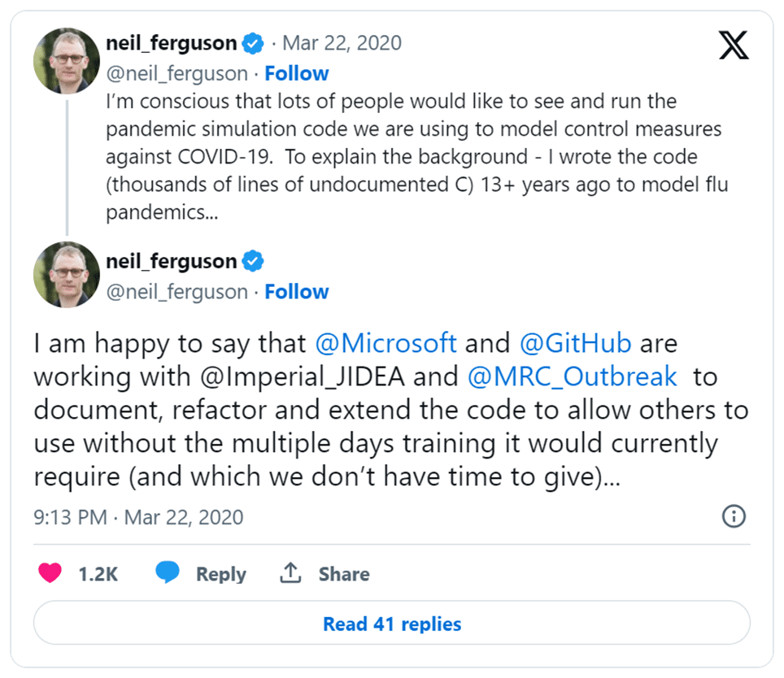Click verified badge on the second tweet

pyautogui.click(x=252, y=261)
